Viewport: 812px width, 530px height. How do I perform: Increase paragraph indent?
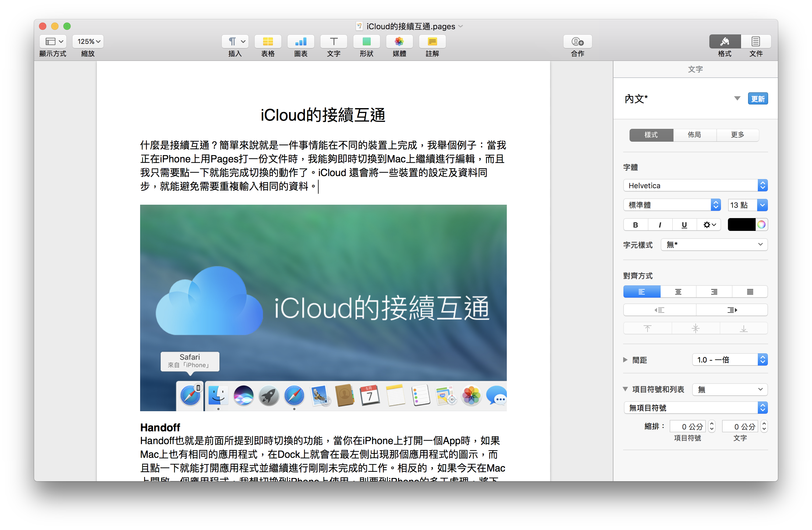coord(732,310)
